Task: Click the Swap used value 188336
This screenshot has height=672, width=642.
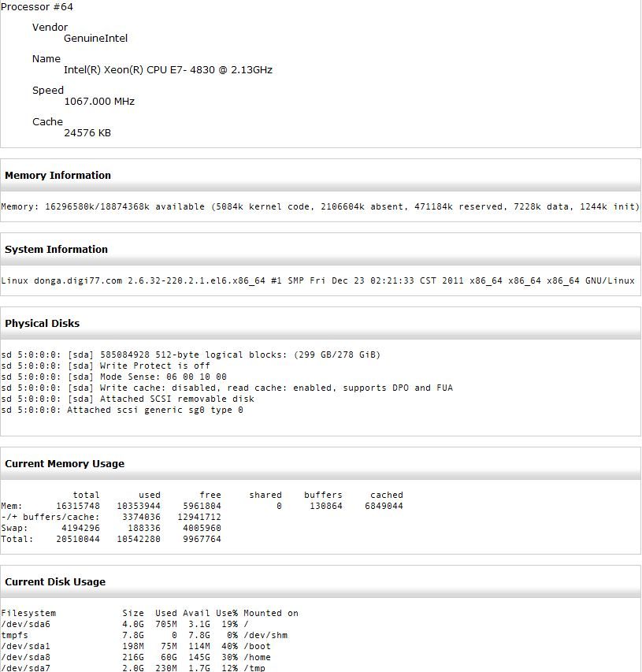Action: [x=144, y=529]
